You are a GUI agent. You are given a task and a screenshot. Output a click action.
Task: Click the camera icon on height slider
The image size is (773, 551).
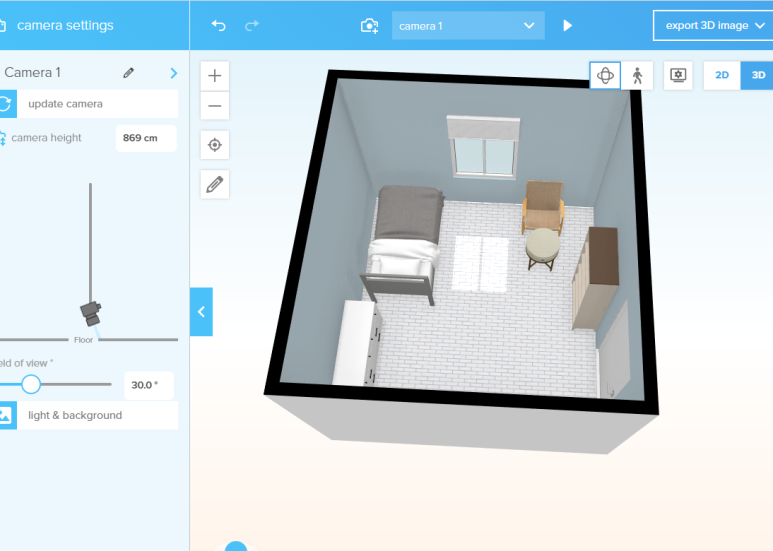click(91, 314)
